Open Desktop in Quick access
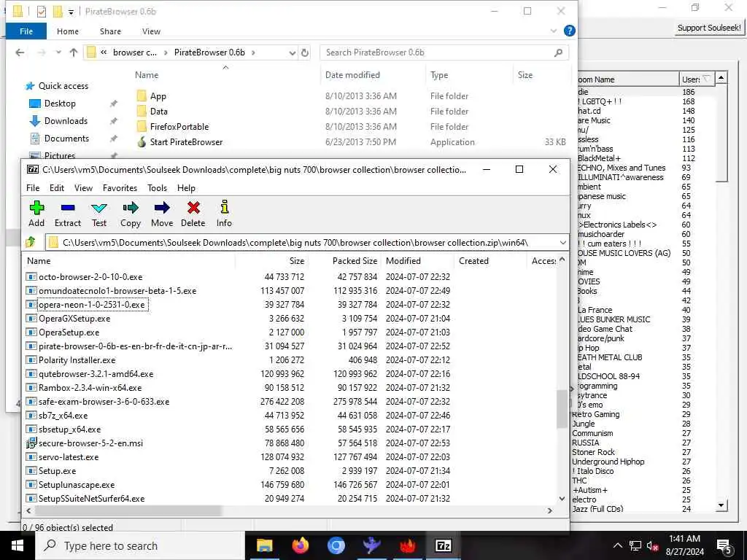This screenshot has height=560, width=747. pos(60,104)
